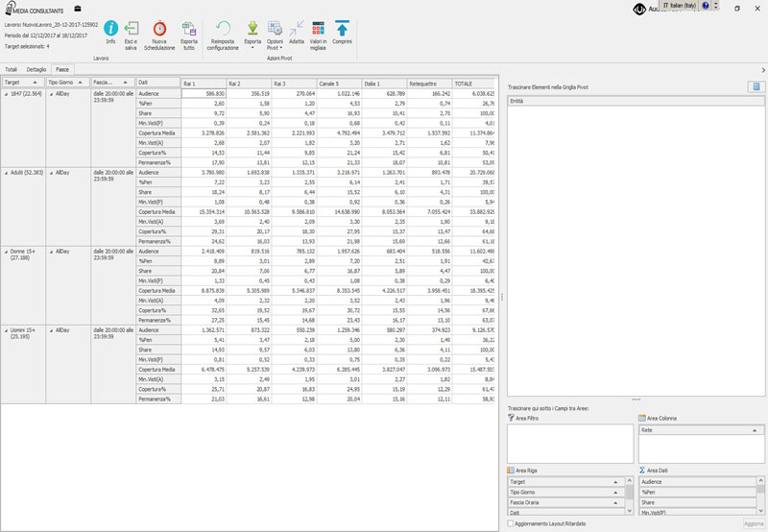Click the field list layout icon
The width and height of the screenshot is (768, 532).
[756, 86]
